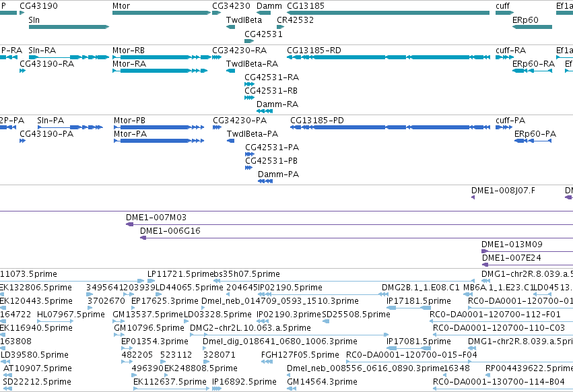
Task: Select the CG13185-RD transcript
Action: point(389,57)
